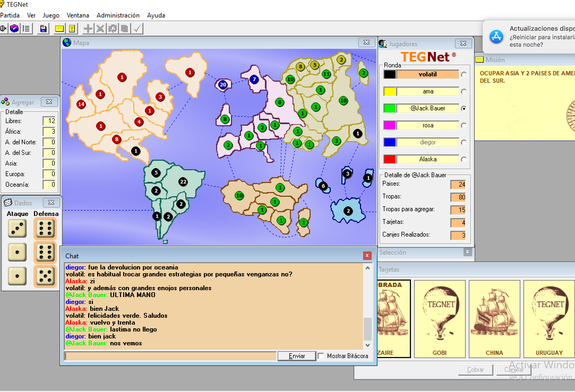Click the Libres value field showing 12

(x=49, y=121)
